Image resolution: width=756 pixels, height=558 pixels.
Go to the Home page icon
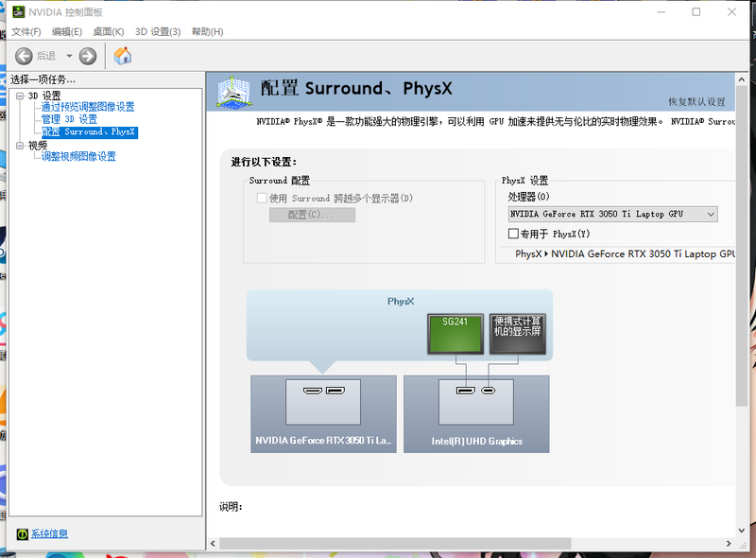pos(123,56)
